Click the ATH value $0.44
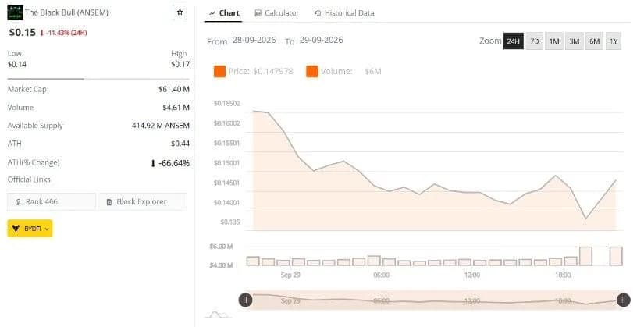This screenshot has width=644, height=327. pyautogui.click(x=180, y=144)
